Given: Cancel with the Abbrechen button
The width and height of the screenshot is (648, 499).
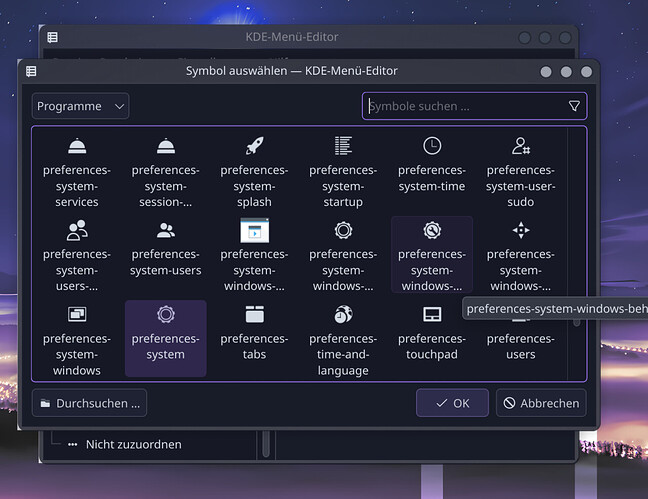Looking at the screenshot, I should 541,403.
